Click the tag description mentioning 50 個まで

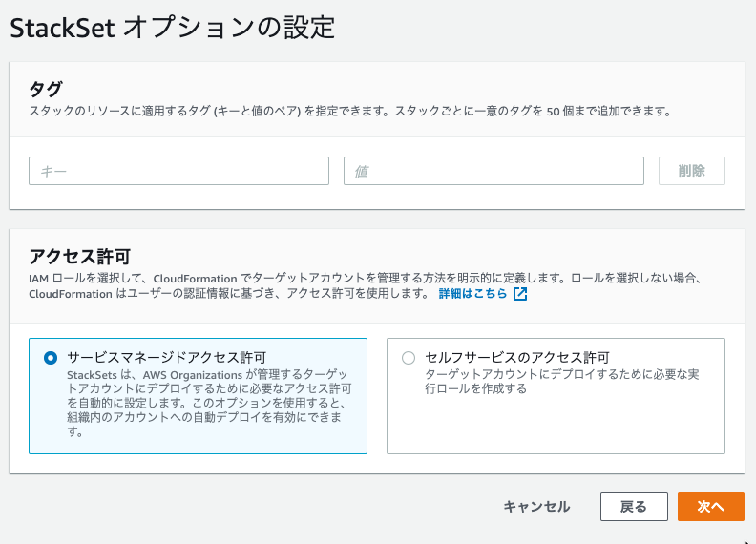click(350, 112)
